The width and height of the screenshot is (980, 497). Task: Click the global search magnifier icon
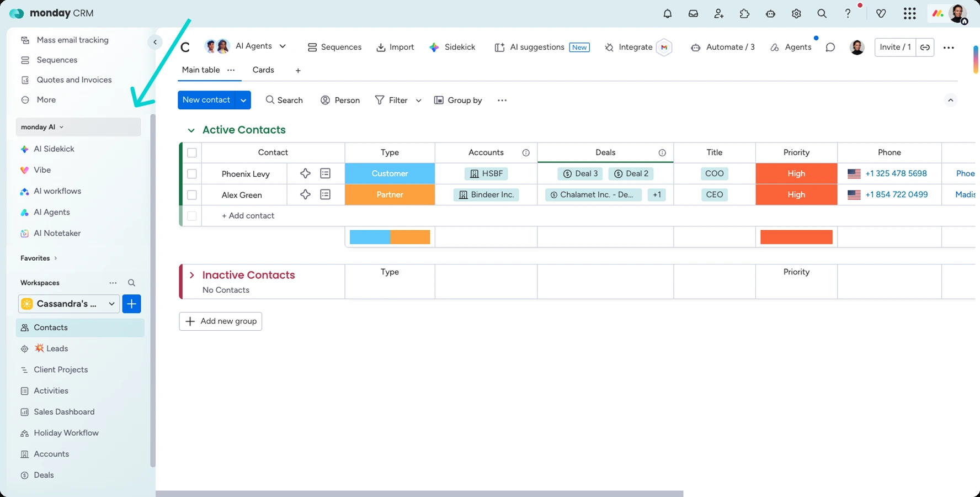pos(822,14)
